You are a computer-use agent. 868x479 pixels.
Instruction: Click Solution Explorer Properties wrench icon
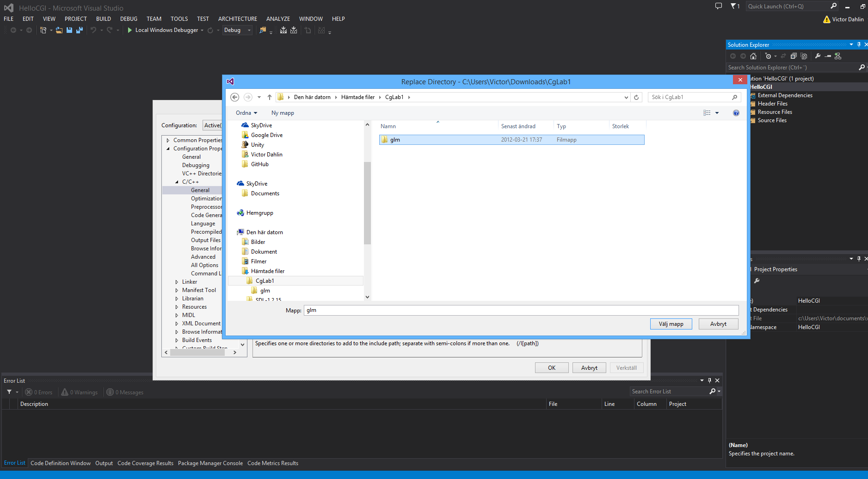tap(818, 56)
